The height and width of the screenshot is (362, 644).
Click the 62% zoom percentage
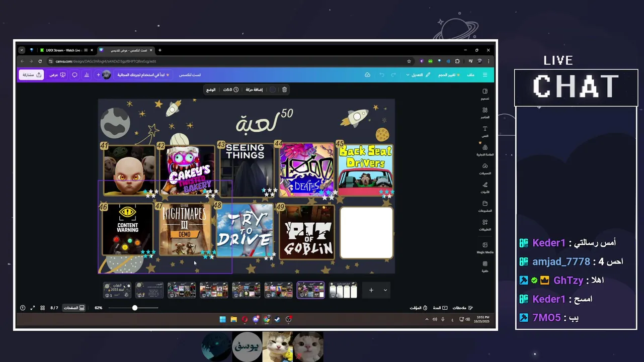click(99, 308)
